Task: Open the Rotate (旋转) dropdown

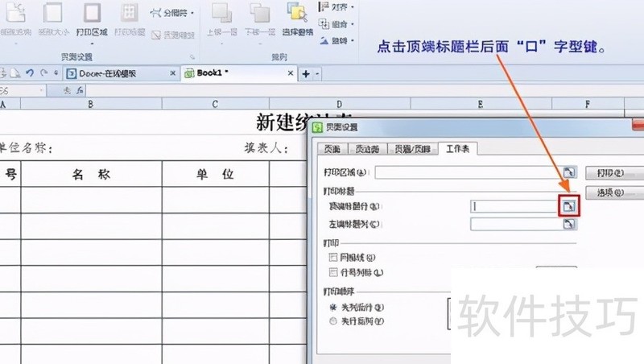Action: (x=336, y=41)
